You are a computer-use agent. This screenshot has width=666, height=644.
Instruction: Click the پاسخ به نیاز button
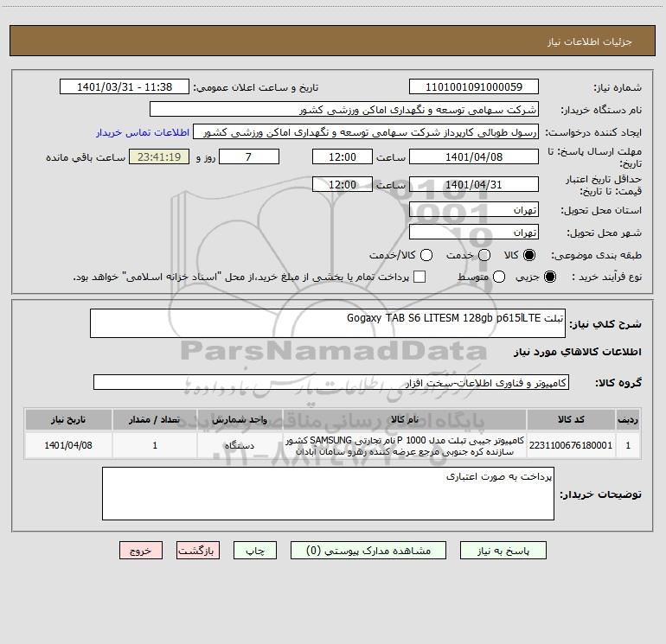(x=503, y=550)
